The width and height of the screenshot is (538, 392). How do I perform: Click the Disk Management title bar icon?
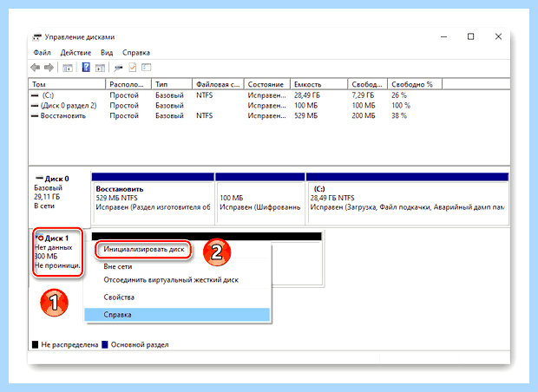pyautogui.click(x=36, y=37)
